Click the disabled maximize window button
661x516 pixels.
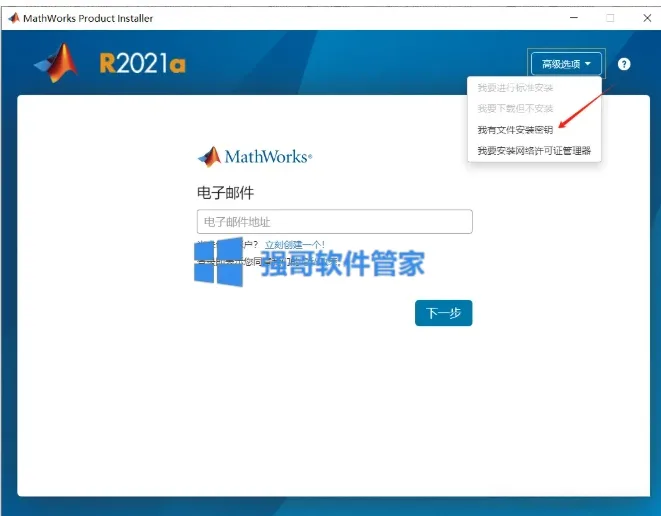tap(610, 18)
